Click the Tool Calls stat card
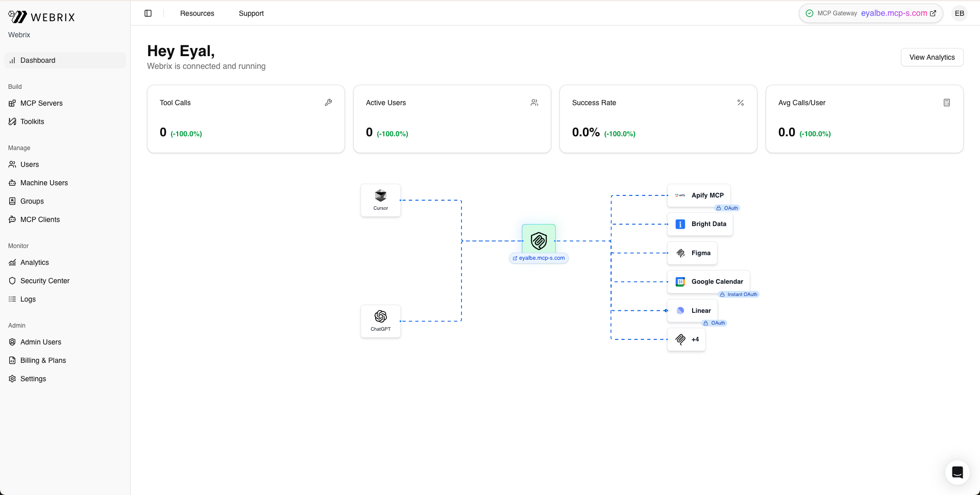Screen dimensions: 980x495 pos(246,119)
